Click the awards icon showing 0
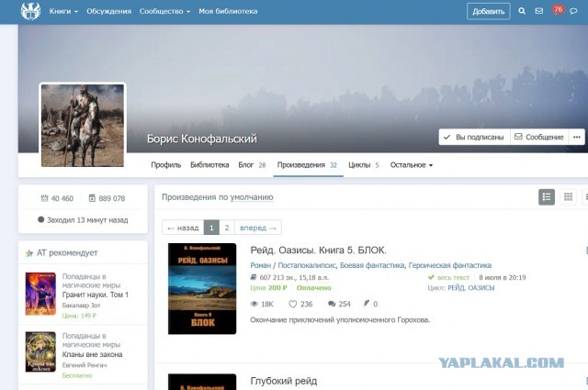 [x=367, y=304]
